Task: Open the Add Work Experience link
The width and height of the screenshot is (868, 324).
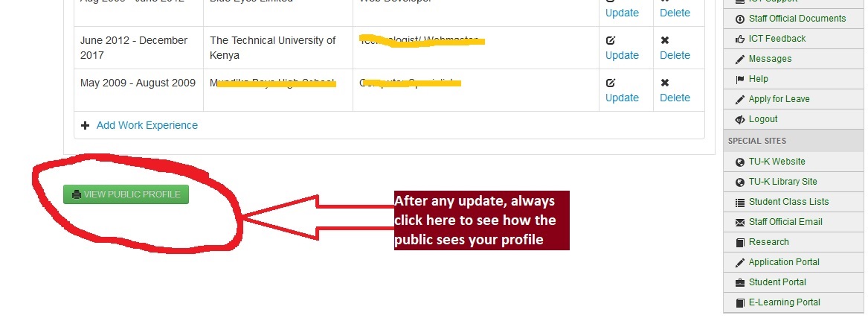Action: [x=147, y=125]
